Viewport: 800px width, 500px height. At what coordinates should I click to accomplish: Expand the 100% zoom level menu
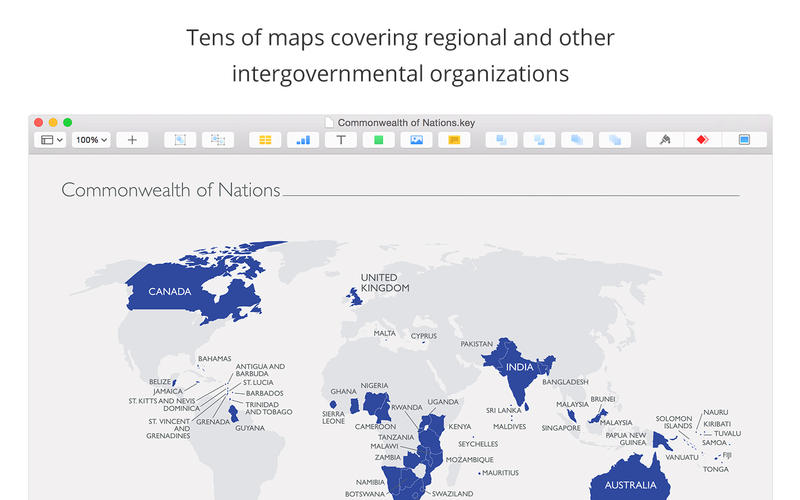(x=91, y=140)
